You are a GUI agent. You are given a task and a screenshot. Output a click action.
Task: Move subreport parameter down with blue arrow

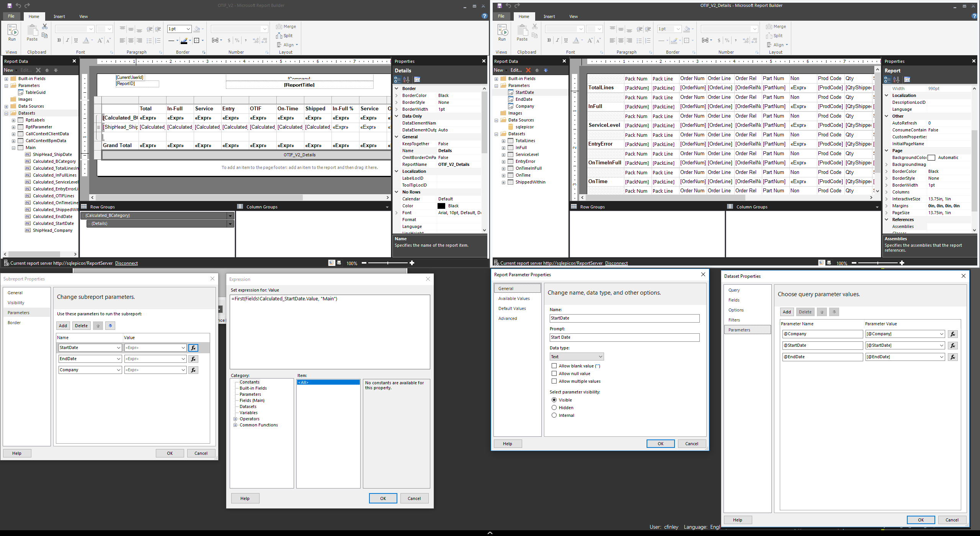point(110,326)
